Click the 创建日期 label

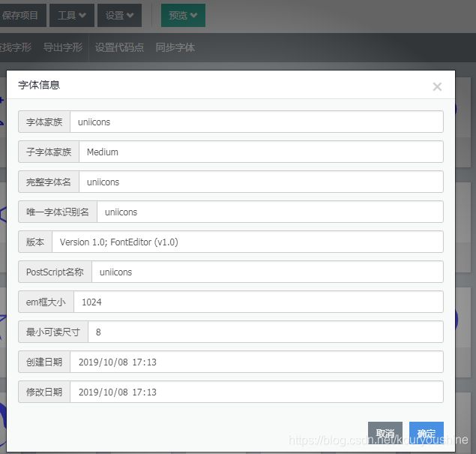[44, 362]
